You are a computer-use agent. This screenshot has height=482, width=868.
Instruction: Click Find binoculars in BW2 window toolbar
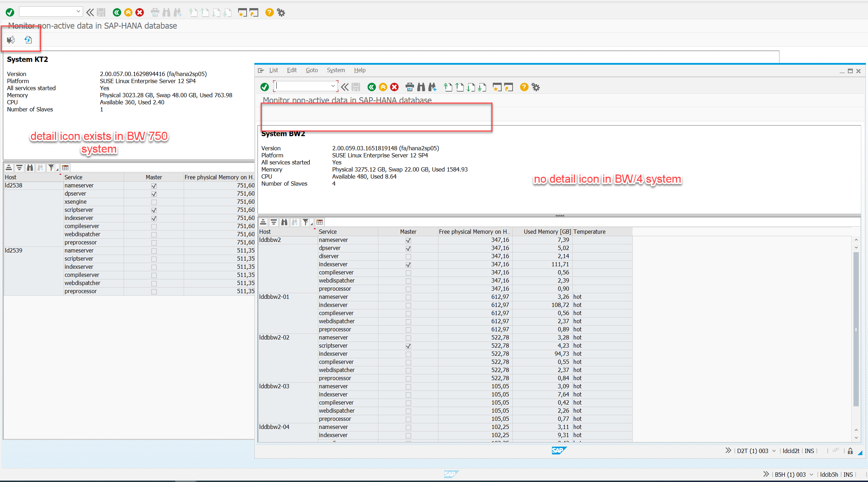coord(421,87)
